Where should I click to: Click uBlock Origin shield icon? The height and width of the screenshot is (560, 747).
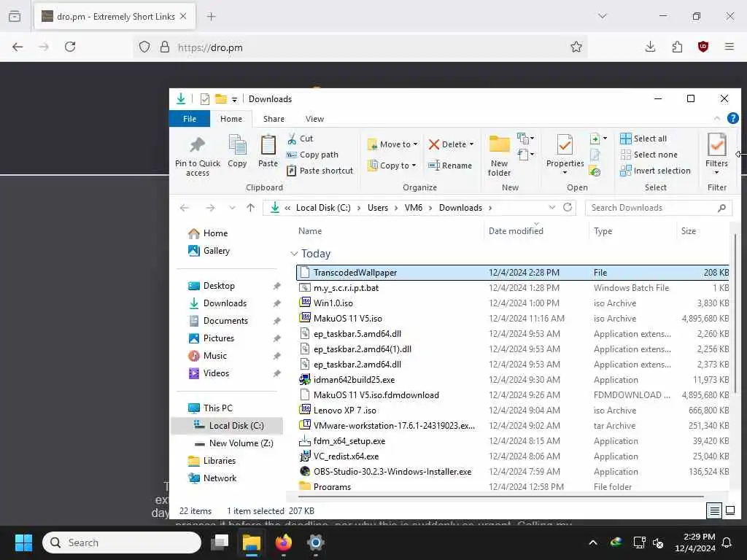tap(703, 47)
